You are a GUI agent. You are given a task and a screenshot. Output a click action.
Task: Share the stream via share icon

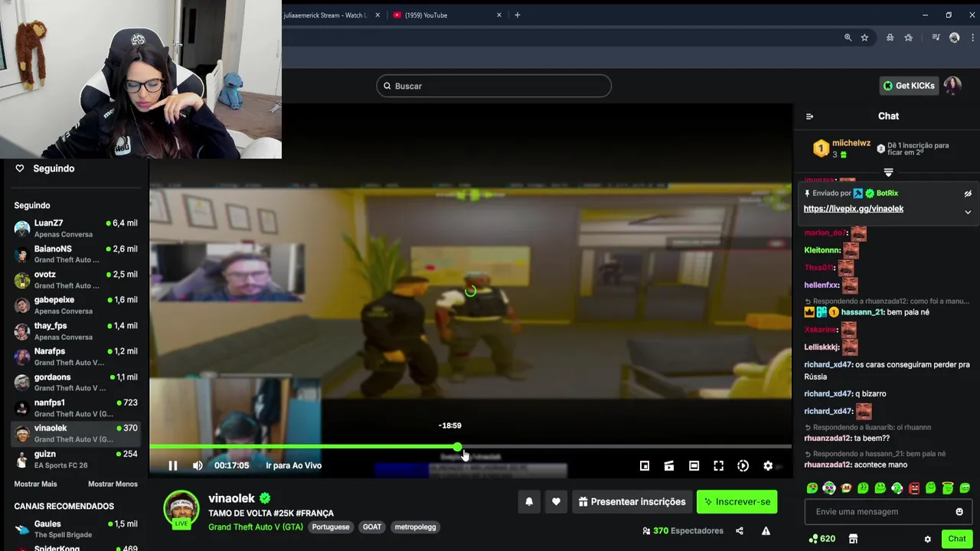coord(740,531)
